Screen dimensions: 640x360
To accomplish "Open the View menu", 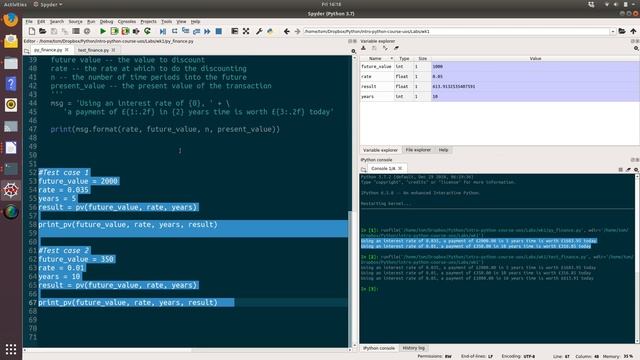I will 181,22.
